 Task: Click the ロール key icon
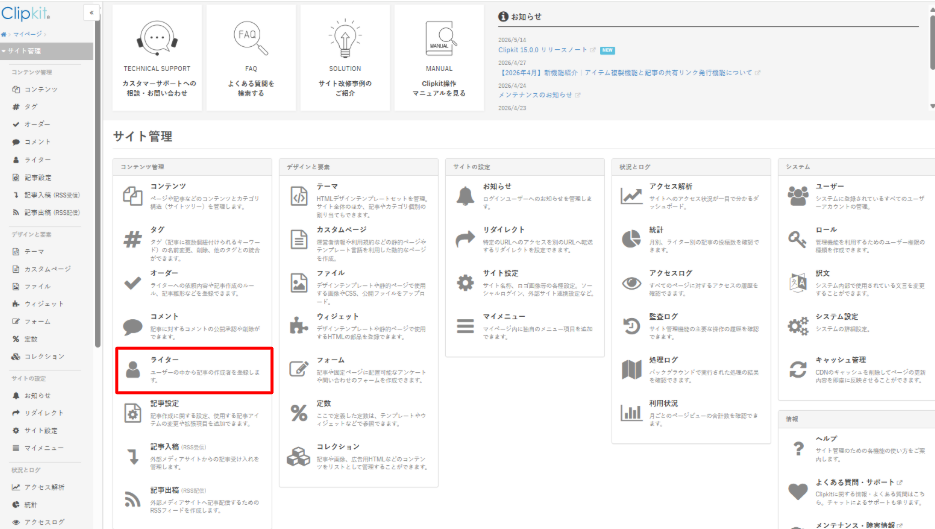[x=798, y=240]
